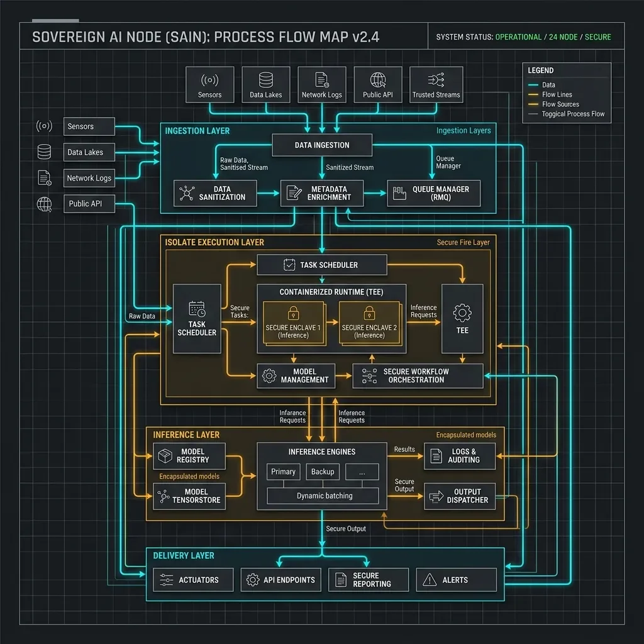Click the Flow Lines orange swatch in the legend

[x=533, y=94]
